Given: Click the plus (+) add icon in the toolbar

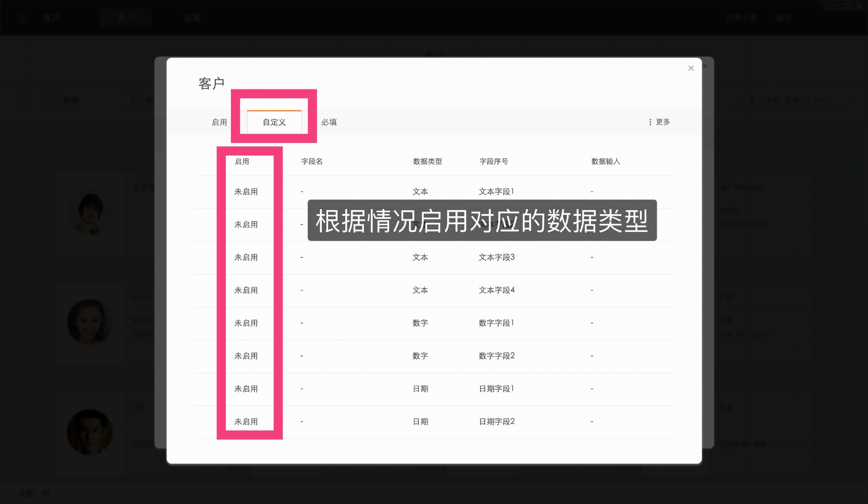Looking at the screenshot, I should (133, 100).
